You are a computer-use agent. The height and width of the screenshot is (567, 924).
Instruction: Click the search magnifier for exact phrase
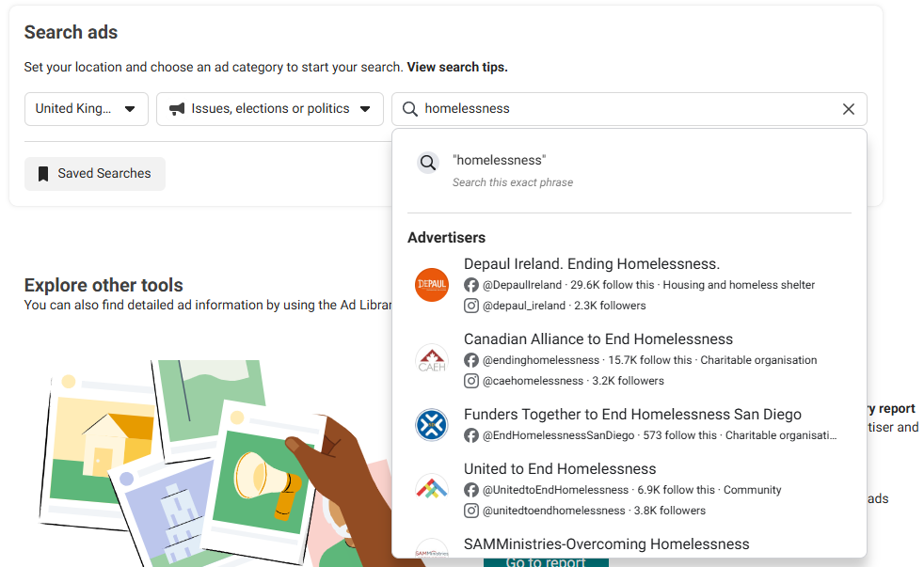(x=428, y=163)
